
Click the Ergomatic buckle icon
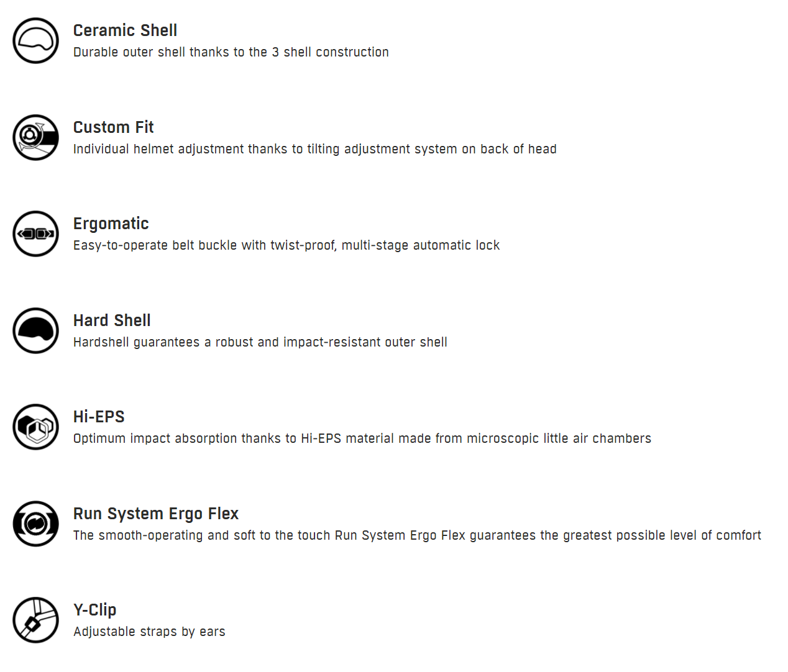36,234
